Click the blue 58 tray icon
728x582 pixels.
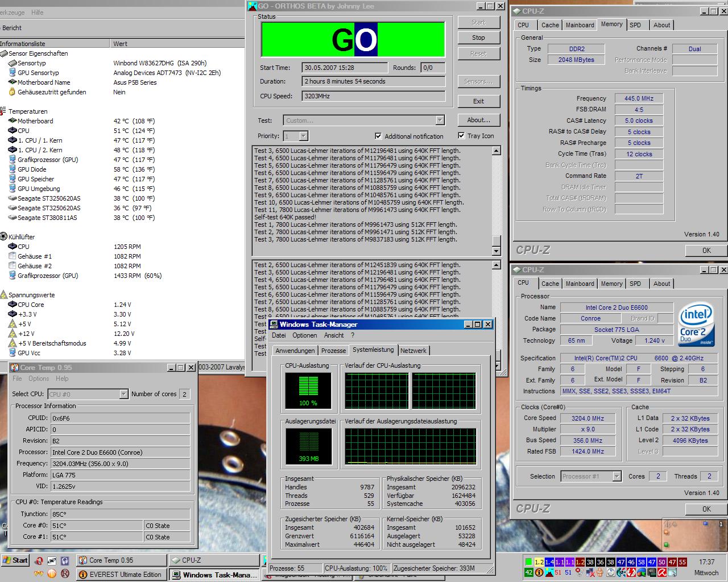(641, 562)
